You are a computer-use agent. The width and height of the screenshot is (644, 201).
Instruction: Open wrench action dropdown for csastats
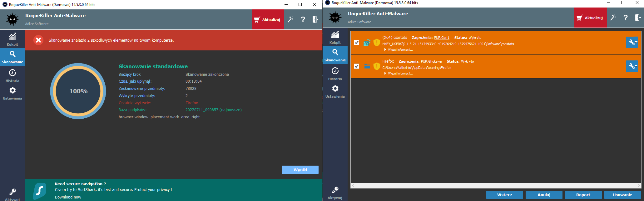click(x=632, y=42)
